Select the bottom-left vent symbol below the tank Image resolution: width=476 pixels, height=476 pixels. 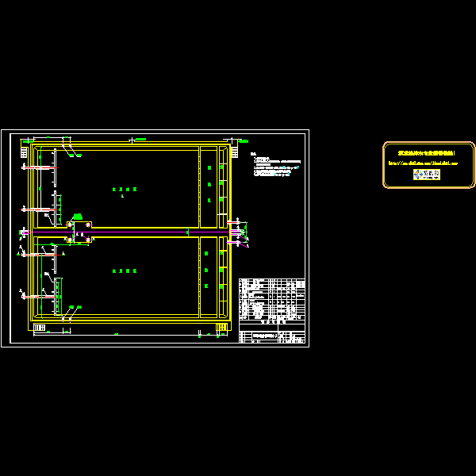[39, 328]
